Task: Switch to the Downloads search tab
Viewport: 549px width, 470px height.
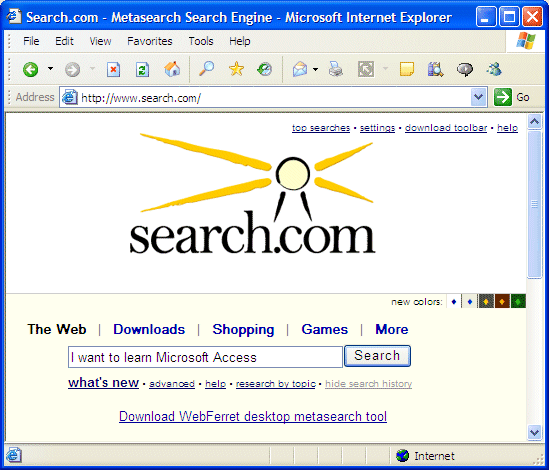Action: (x=149, y=329)
